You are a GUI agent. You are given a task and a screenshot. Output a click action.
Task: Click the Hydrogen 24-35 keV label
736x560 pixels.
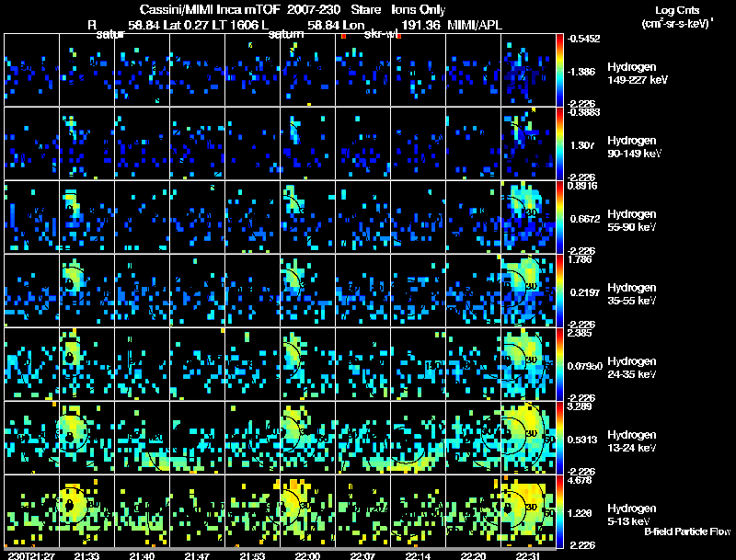[x=637, y=368]
